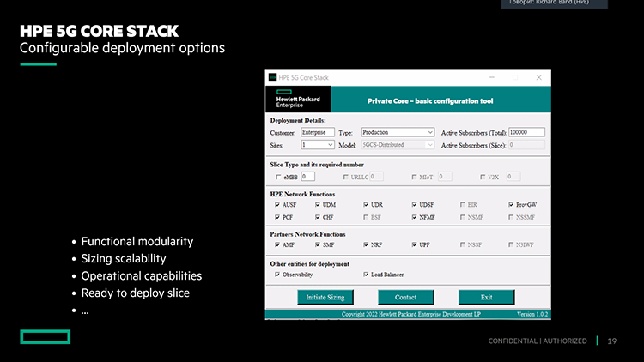Screen dimensions: 644x362
Task: Click the eMBB number field
Action: pos(307,177)
